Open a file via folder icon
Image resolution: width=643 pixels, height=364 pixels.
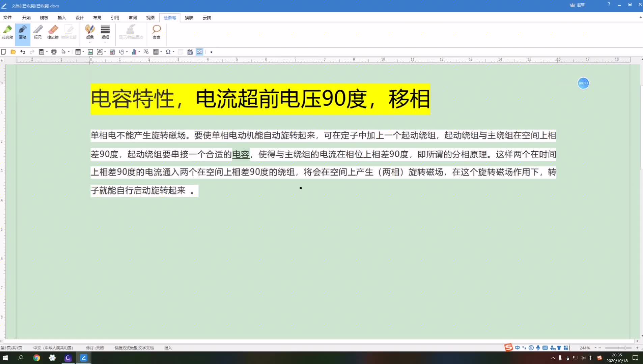tap(13, 52)
